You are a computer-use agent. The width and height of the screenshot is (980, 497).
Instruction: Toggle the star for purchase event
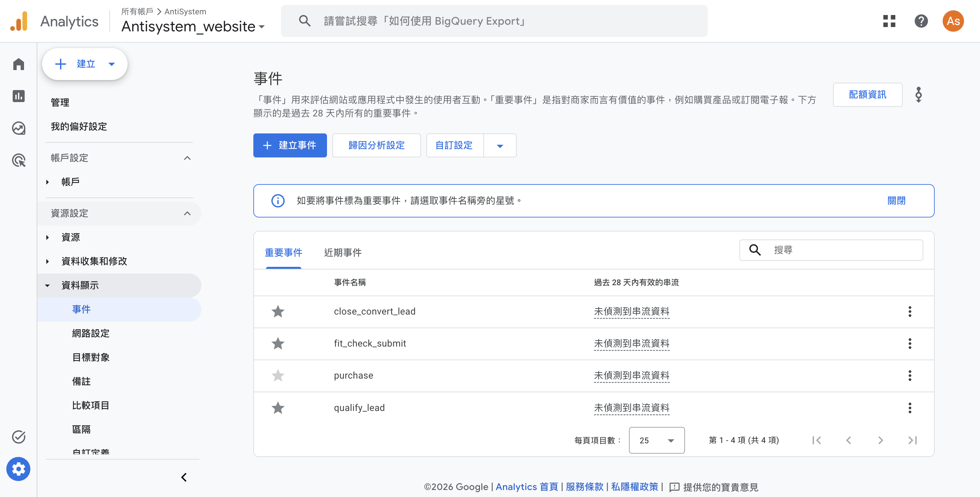point(278,376)
